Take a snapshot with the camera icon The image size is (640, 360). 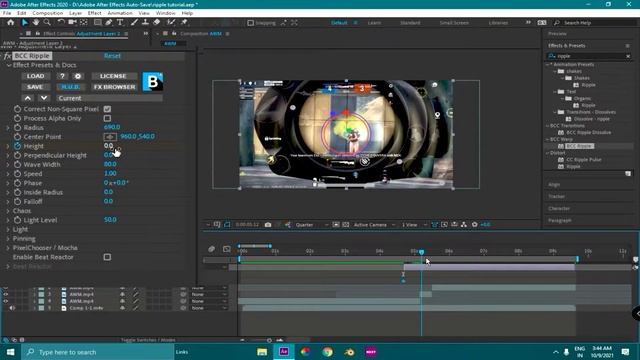pyautogui.click(x=268, y=224)
